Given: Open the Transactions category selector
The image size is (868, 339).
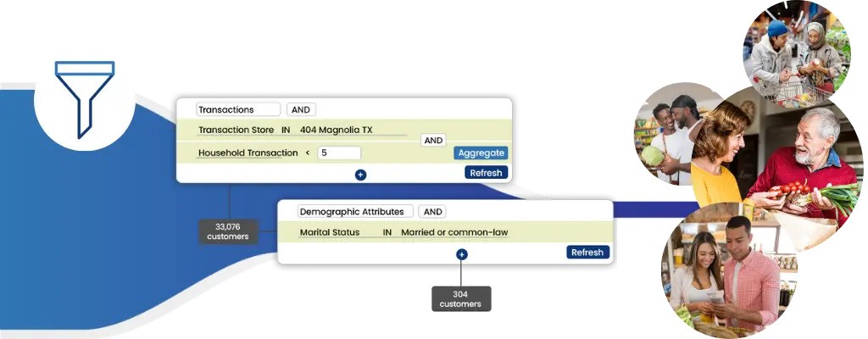Looking at the screenshot, I should [x=238, y=109].
